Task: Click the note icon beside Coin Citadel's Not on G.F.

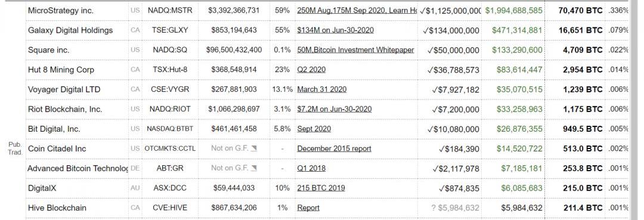Action: (x=254, y=148)
